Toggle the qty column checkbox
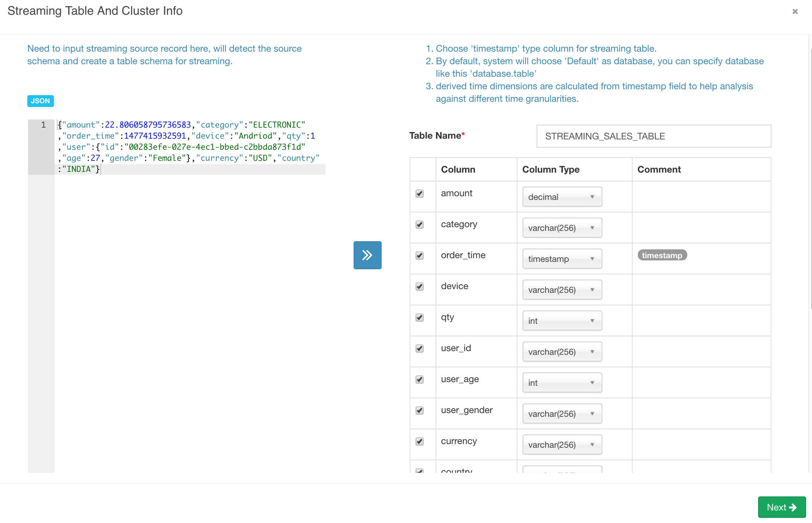The image size is (812, 523). point(420,318)
